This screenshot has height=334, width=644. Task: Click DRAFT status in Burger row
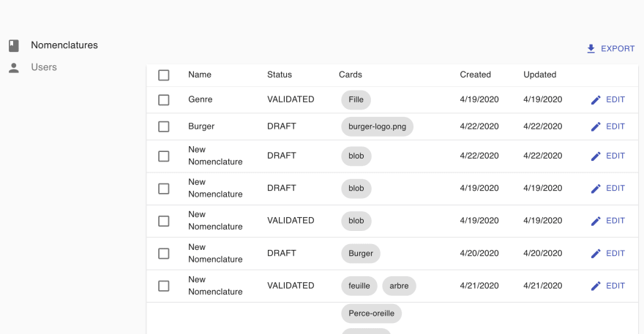click(282, 126)
